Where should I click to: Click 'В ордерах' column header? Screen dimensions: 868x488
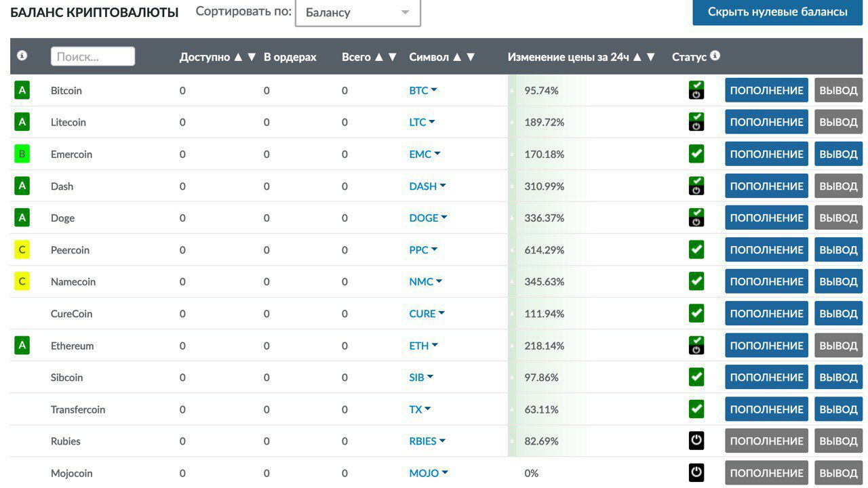coord(290,57)
